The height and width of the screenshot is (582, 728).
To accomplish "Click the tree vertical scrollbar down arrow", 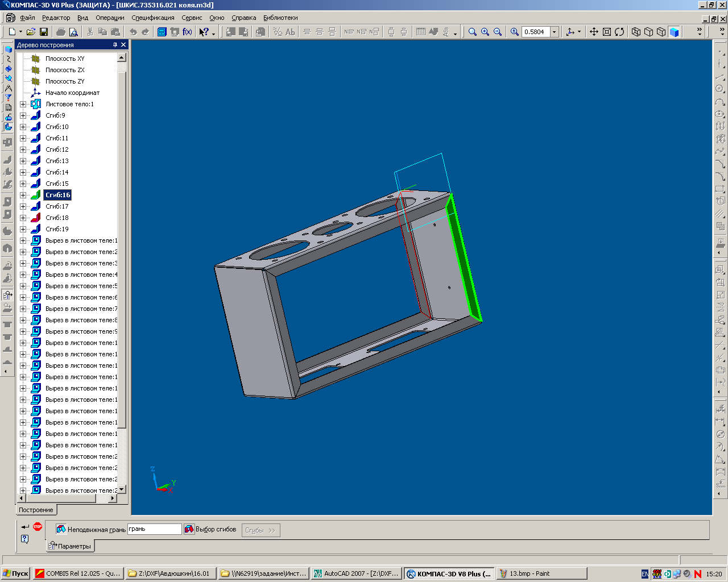I will (121, 489).
